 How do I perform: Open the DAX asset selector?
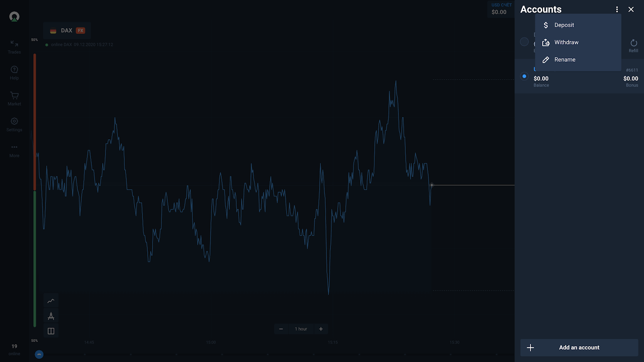(x=67, y=31)
